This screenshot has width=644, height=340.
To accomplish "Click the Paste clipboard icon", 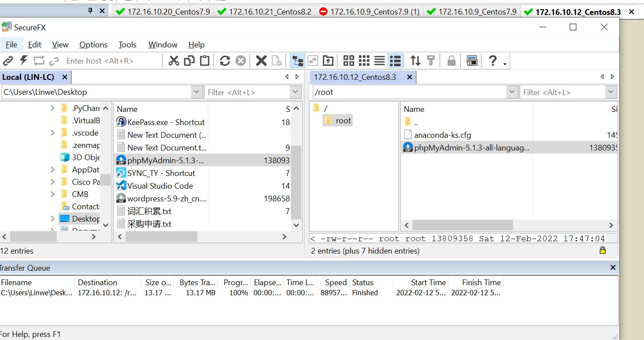I will pyautogui.click(x=205, y=61).
